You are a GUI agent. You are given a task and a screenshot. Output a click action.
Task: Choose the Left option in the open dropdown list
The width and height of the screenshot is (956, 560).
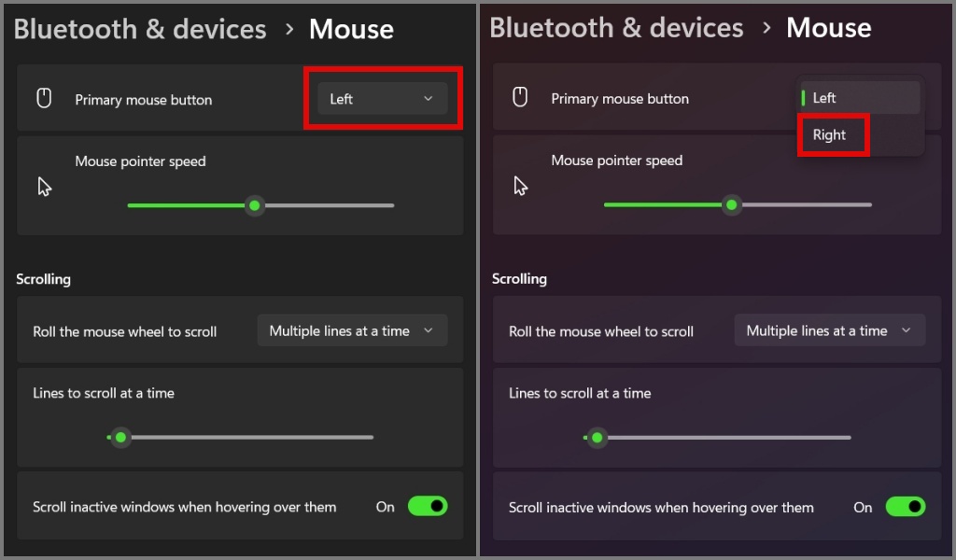click(x=825, y=98)
